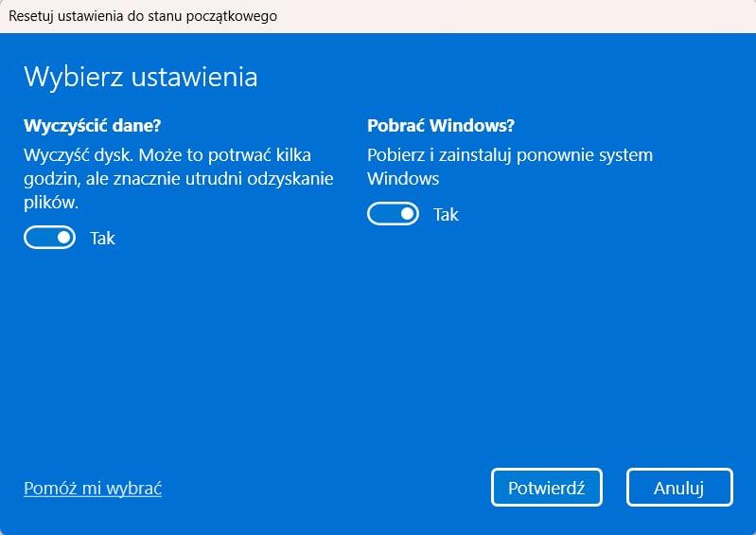Click the "Pobierz i zainstaluj ponownie" description

coord(510,166)
